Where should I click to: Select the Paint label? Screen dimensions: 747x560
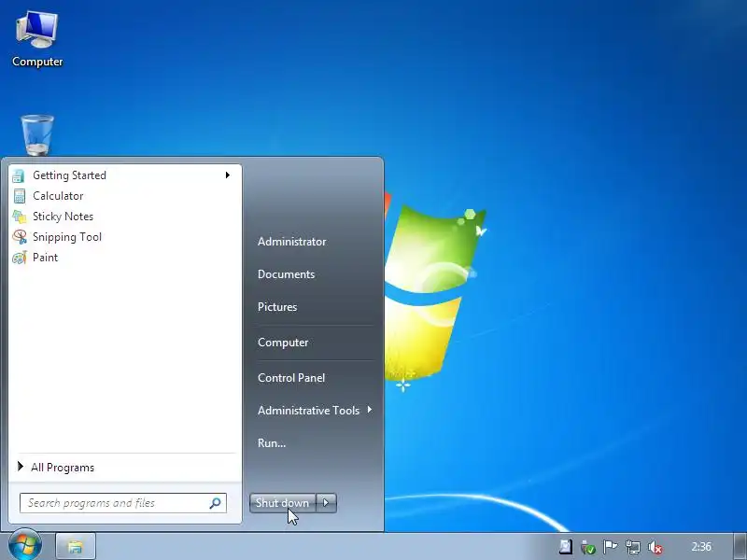click(x=45, y=258)
